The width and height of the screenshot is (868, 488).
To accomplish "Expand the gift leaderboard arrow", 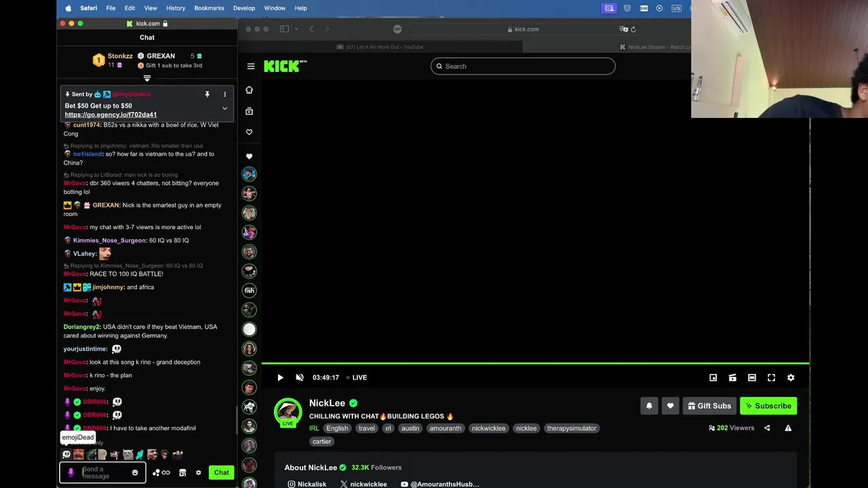I will point(147,79).
